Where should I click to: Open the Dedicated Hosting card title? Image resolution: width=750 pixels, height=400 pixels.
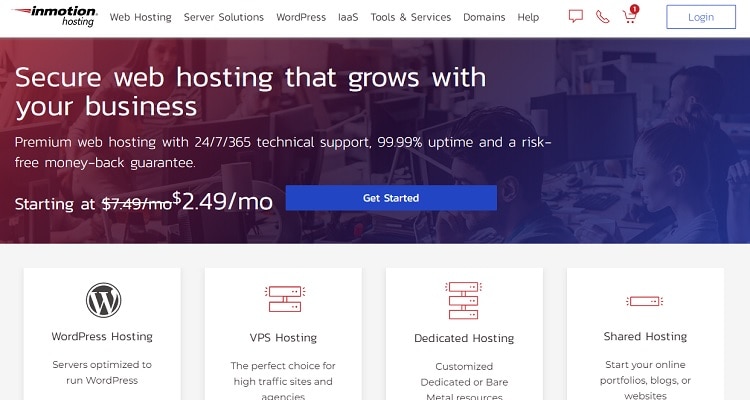pos(464,338)
